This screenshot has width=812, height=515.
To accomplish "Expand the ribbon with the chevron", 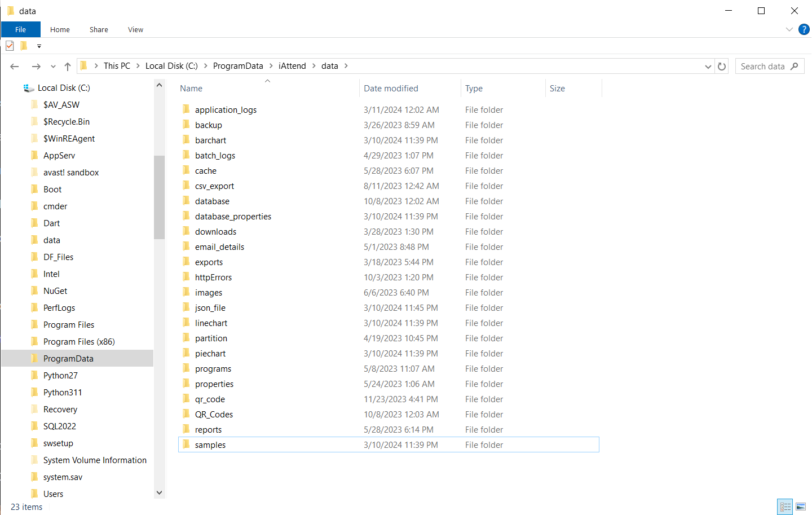I will coord(789,29).
